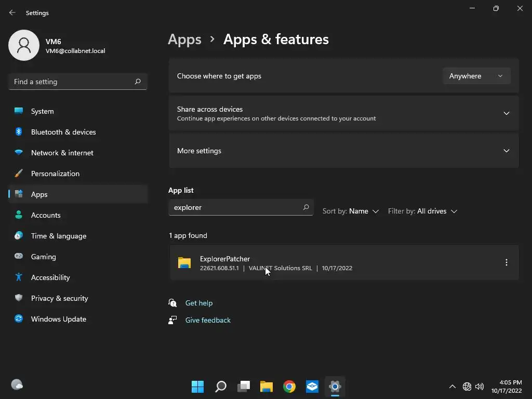
Task: Open the Sort by Name dropdown
Action: (351, 211)
